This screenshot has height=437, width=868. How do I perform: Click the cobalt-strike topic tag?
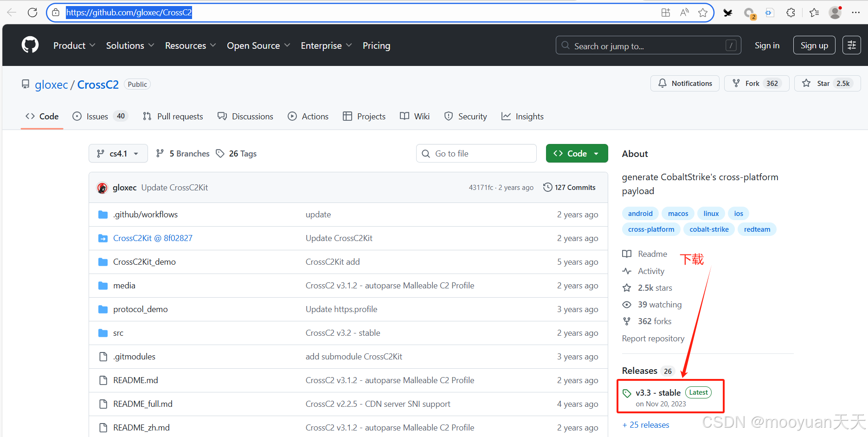709,229
